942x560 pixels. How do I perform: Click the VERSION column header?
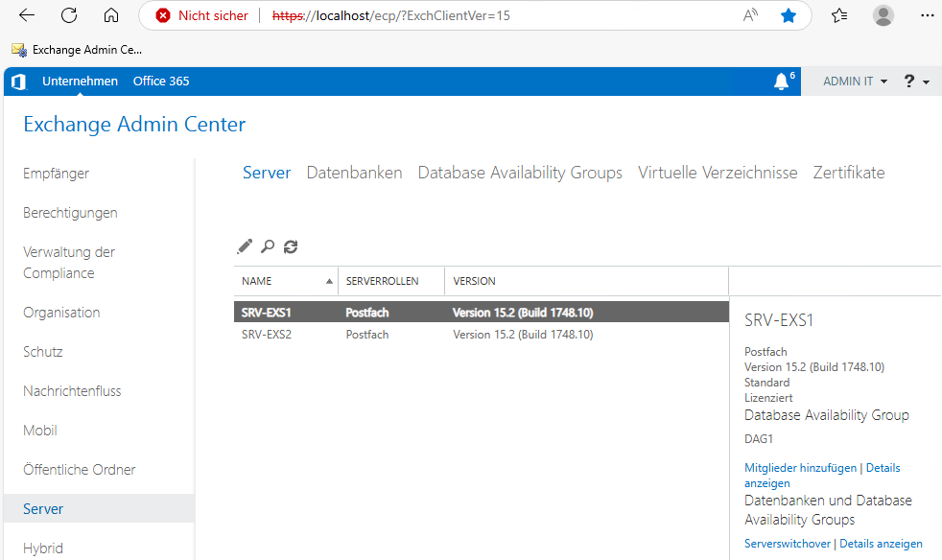pyautogui.click(x=586, y=281)
